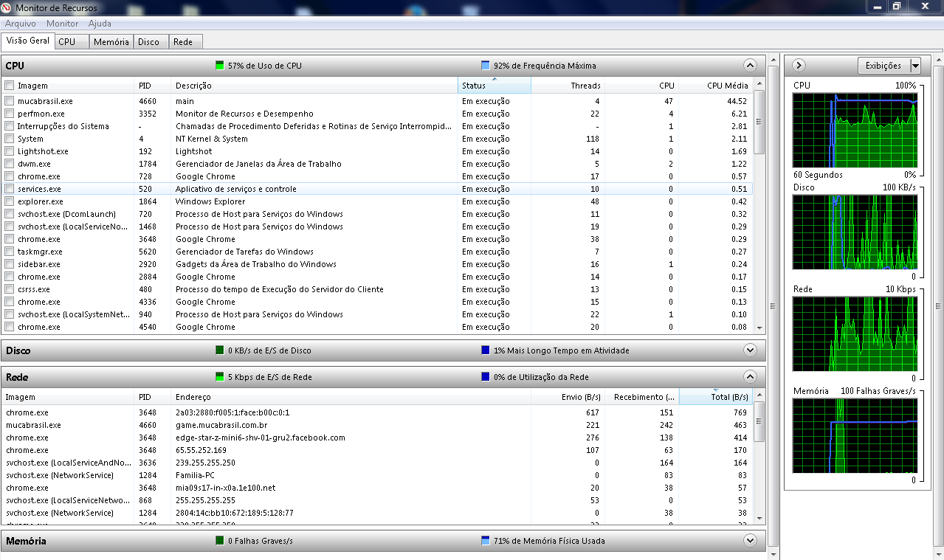The height and width of the screenshot is (560, 944).
Task: Check the box for mucabrasil.exe process
Action: 10,101
